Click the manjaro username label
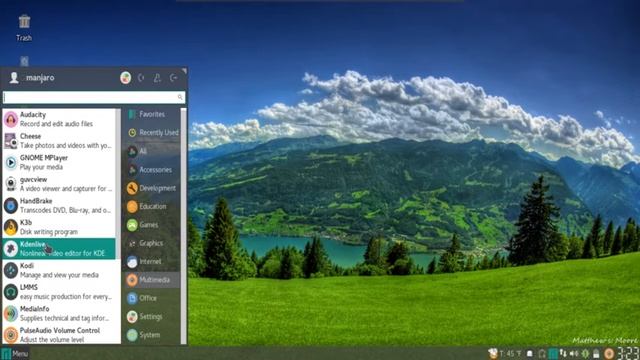The image size is (640, 360). coord(40,78)
